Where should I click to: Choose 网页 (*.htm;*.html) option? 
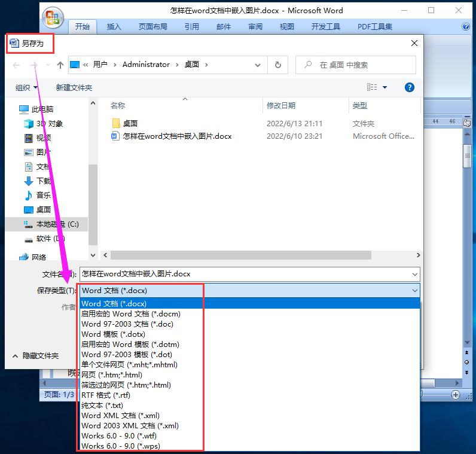tap(250, 374)
